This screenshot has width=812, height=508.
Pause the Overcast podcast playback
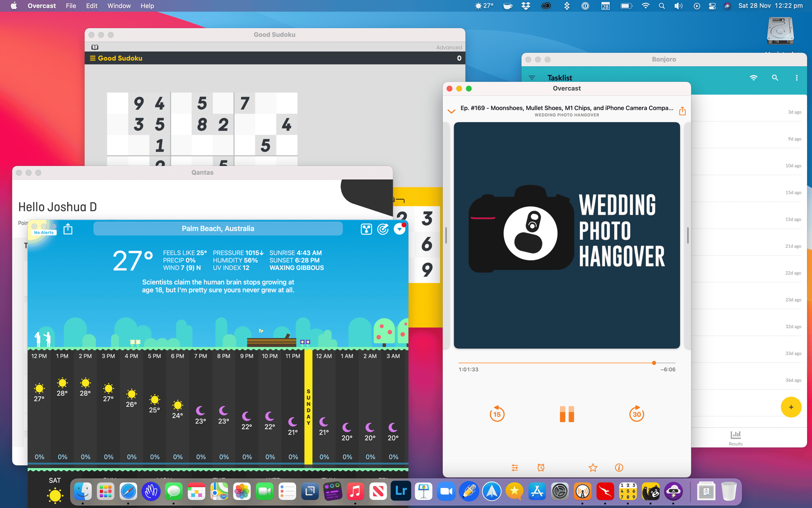[x=567, y=414]
